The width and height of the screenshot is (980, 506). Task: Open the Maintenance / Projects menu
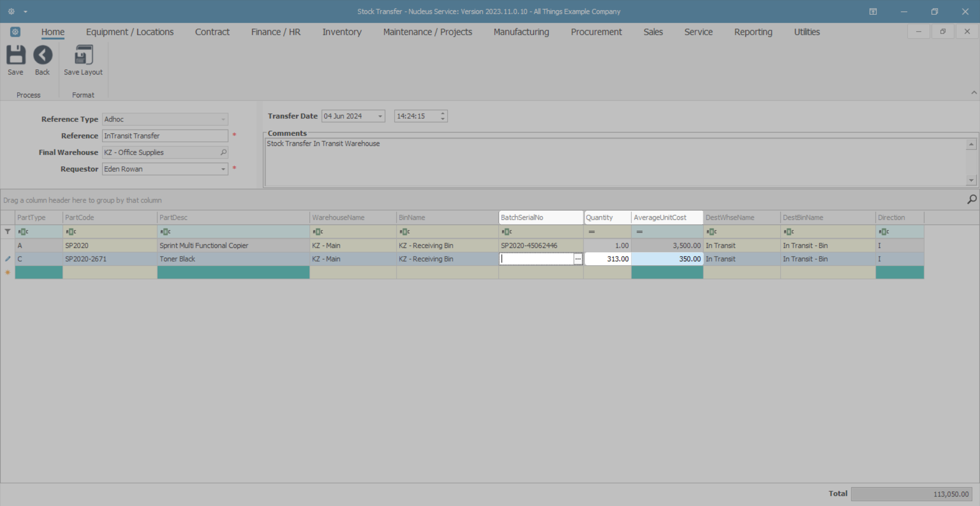[428, 32]
